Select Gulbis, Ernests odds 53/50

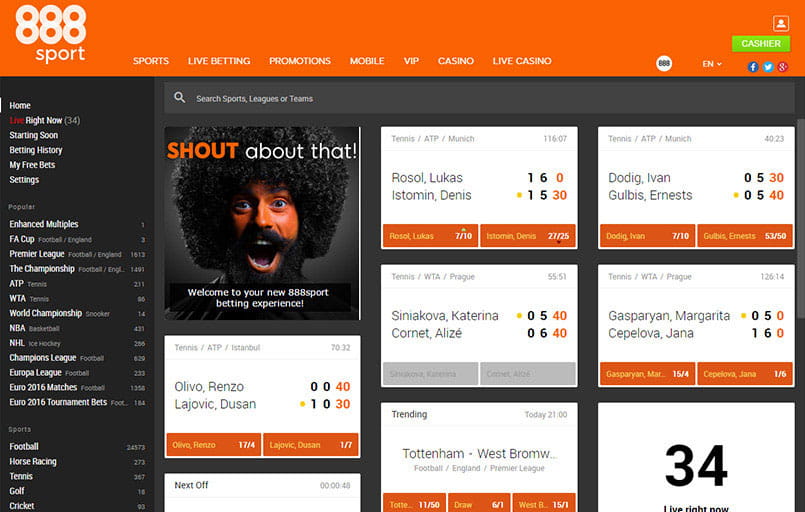tap(743, 236)
